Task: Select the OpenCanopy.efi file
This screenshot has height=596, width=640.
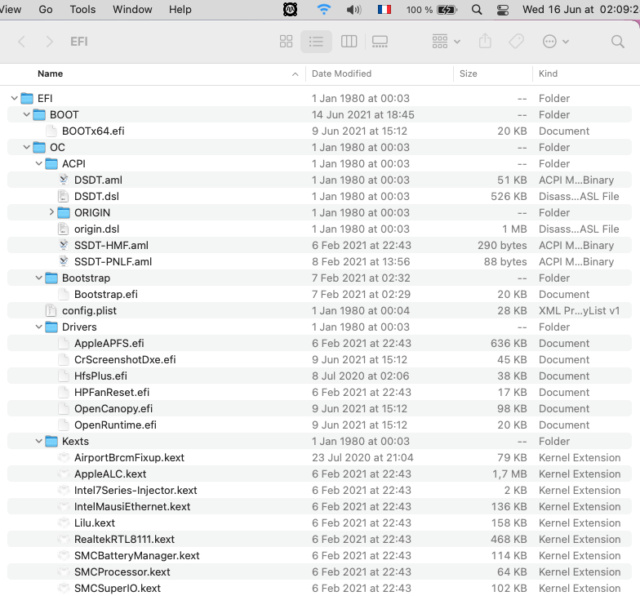Action: pyautogui.click(x=113, y=409)
